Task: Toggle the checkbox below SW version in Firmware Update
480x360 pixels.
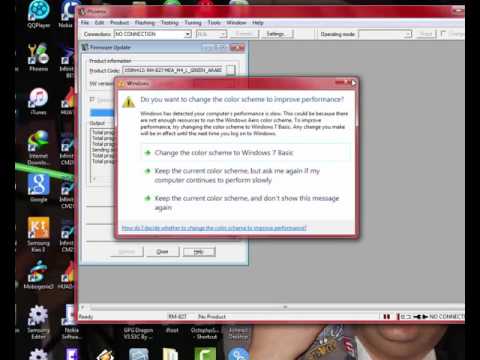Action: tap(92, 99)
